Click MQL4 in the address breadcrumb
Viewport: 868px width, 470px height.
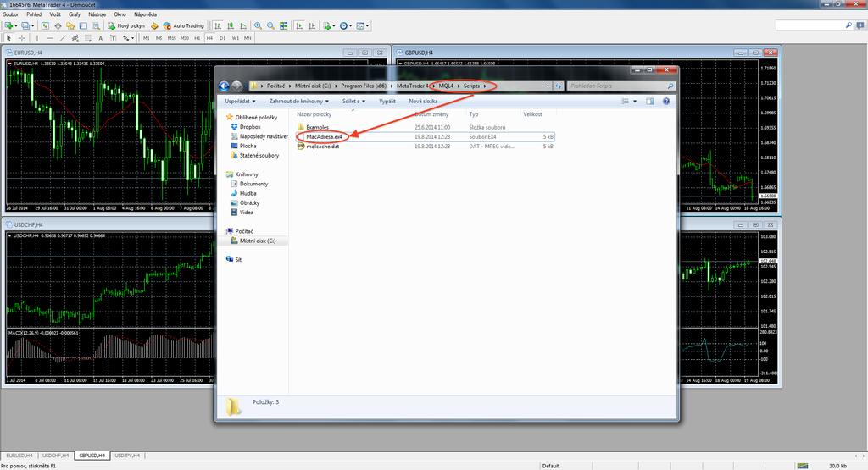point(446,86)
